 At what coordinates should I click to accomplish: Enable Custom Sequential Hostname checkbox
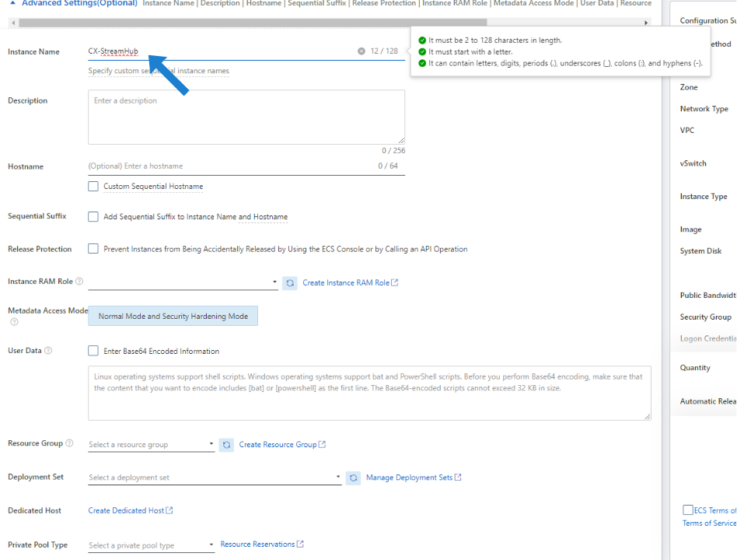click(x=93, y=187)
